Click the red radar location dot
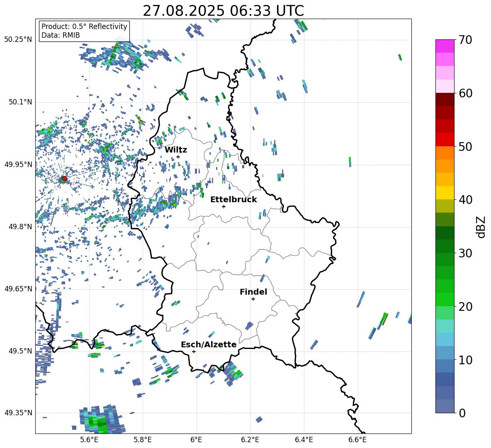This screenshot has width=491, height=448. coord(64,178)
